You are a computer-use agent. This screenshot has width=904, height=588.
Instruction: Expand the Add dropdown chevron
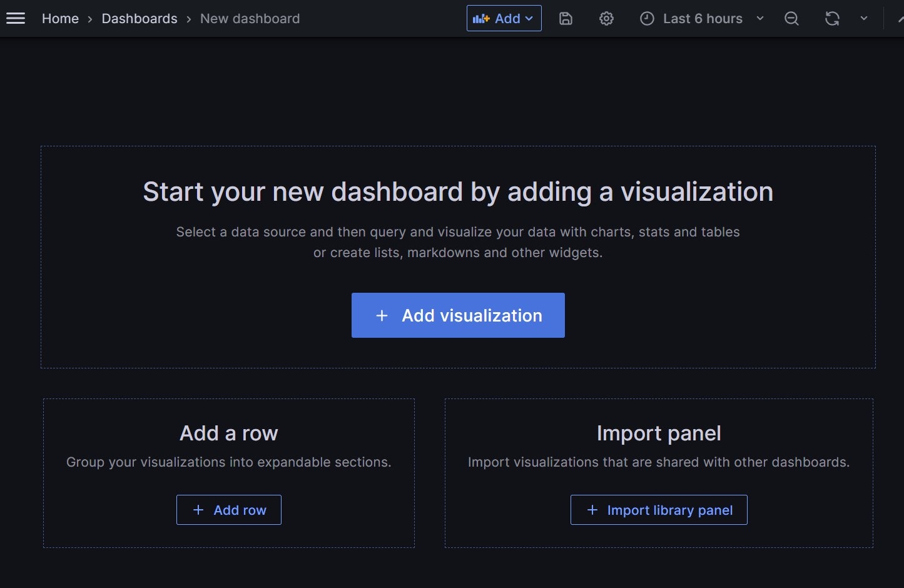pos(529,19)
